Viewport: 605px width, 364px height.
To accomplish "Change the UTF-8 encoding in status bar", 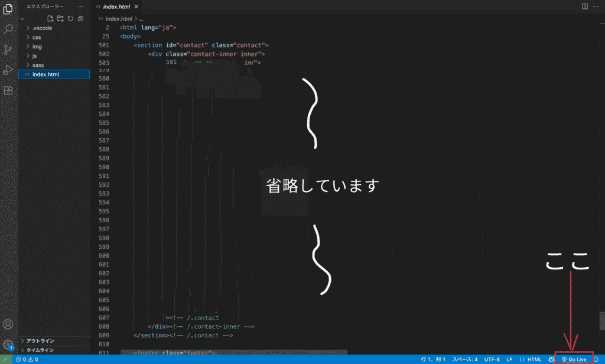I will coord(492,359).
